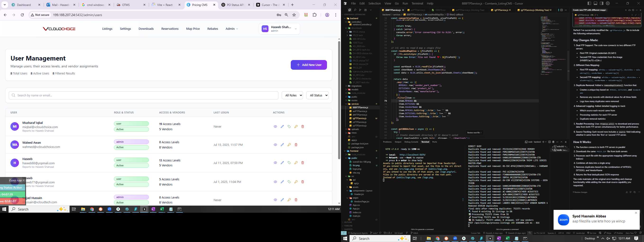This screenshot has height=242, width=644.
Task: Open Chrome tab search chevron
Action: click(x=5, y=5)
